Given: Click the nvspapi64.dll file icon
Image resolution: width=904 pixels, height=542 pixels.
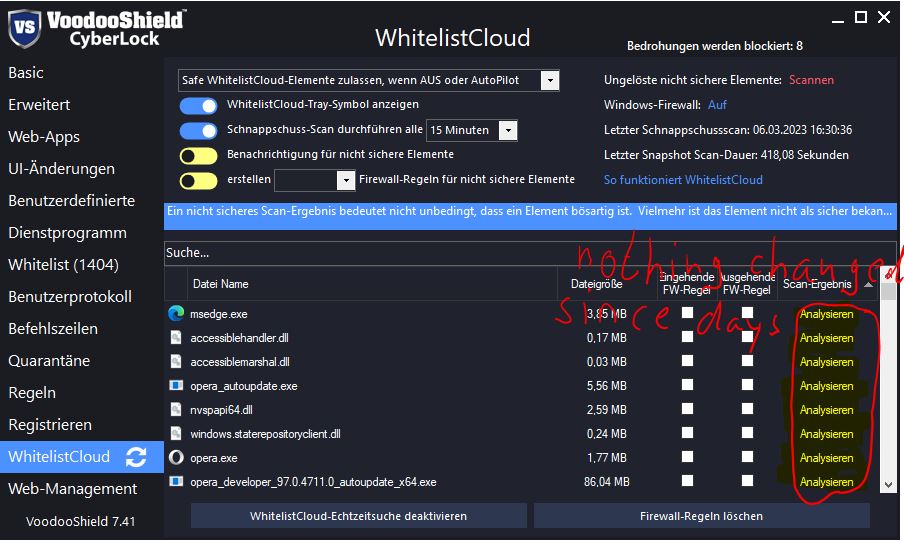Looking at the screenshot, I should coord(176,409).
